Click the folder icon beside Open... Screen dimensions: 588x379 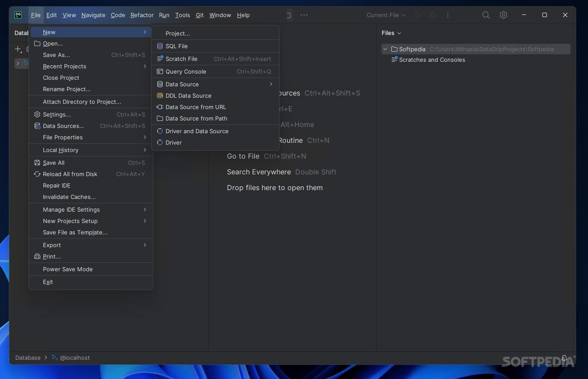pyautogui.click(x=37, y=43)
